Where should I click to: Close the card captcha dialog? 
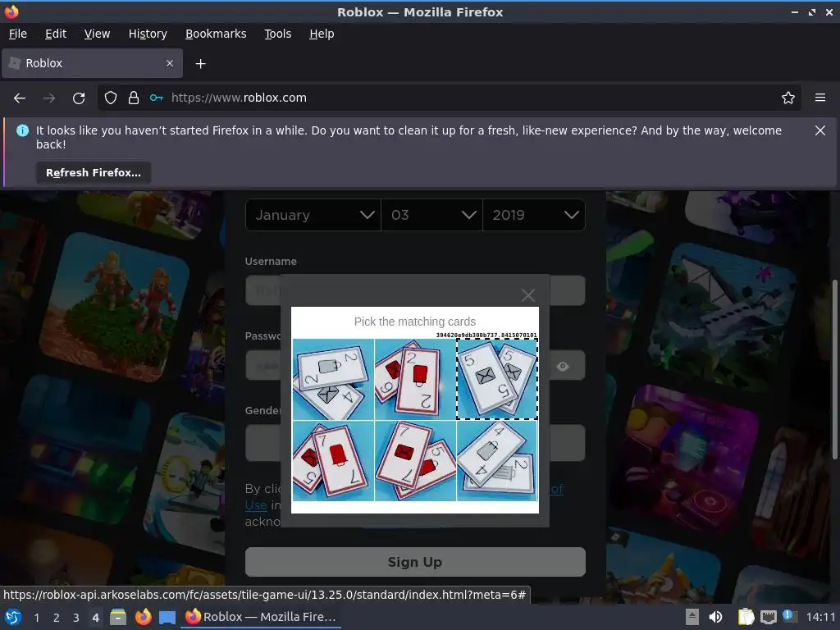point(528,295)
